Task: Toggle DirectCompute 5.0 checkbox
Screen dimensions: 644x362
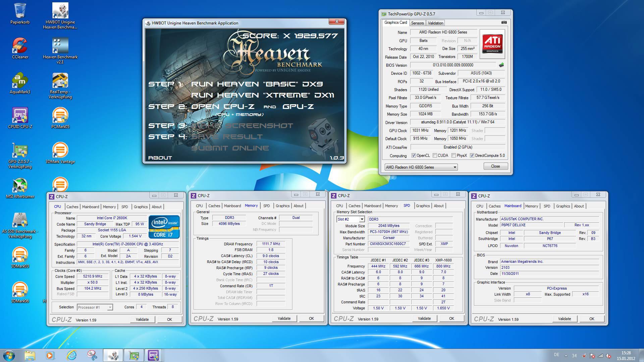Action: tap(472, 156)
